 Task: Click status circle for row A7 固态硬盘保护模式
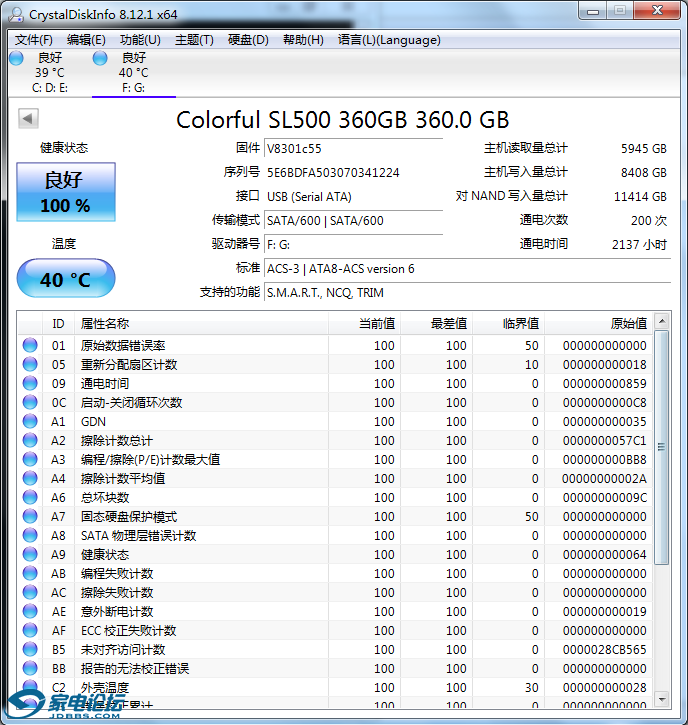[30, 516]
